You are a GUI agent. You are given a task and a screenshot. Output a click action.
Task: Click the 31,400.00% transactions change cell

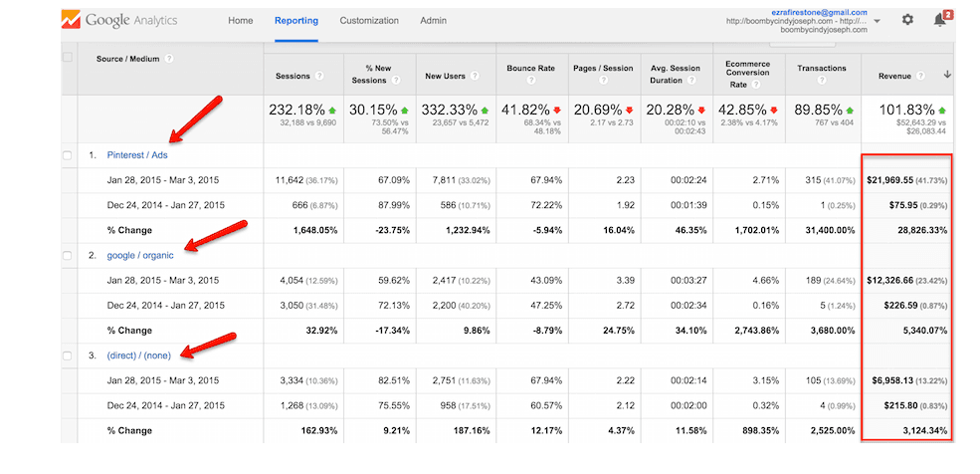[x=828, y=230]
